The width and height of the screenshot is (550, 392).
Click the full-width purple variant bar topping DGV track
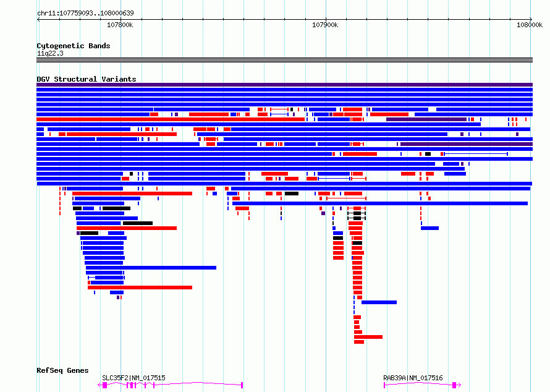click(284, 85)
